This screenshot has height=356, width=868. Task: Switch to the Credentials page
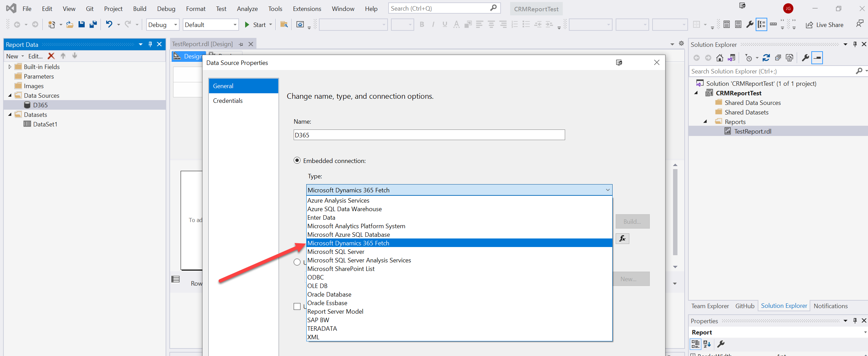point(243,101)
